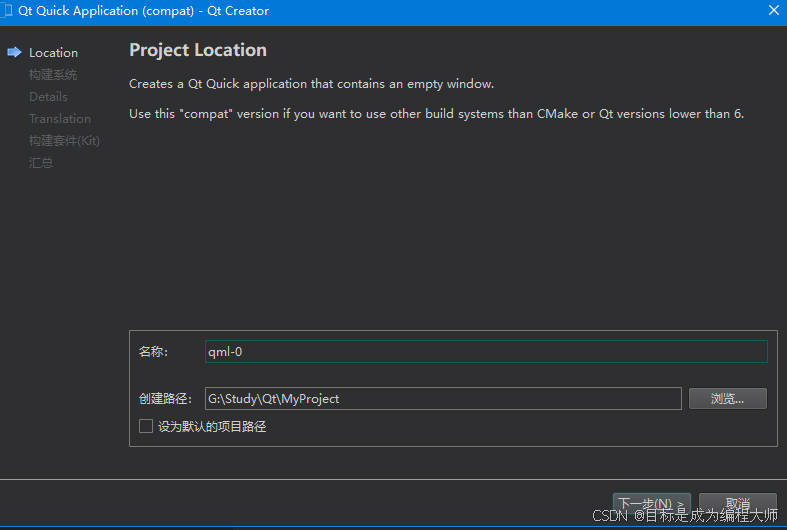Select the Translation wizard step
787x530 pixels.
click(x=60, y=119)
